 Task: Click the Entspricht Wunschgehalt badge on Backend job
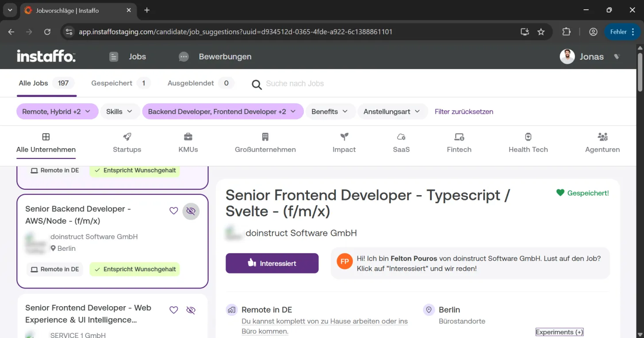[134, 269]
